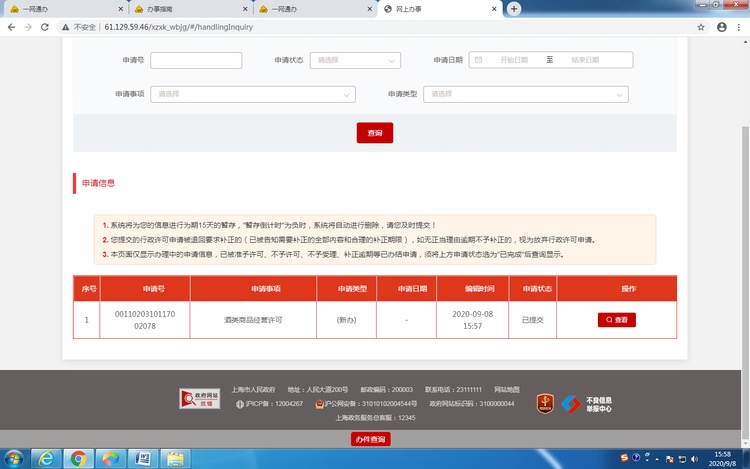Open the 申请类型 dropdown

click(x=527, y=94)
